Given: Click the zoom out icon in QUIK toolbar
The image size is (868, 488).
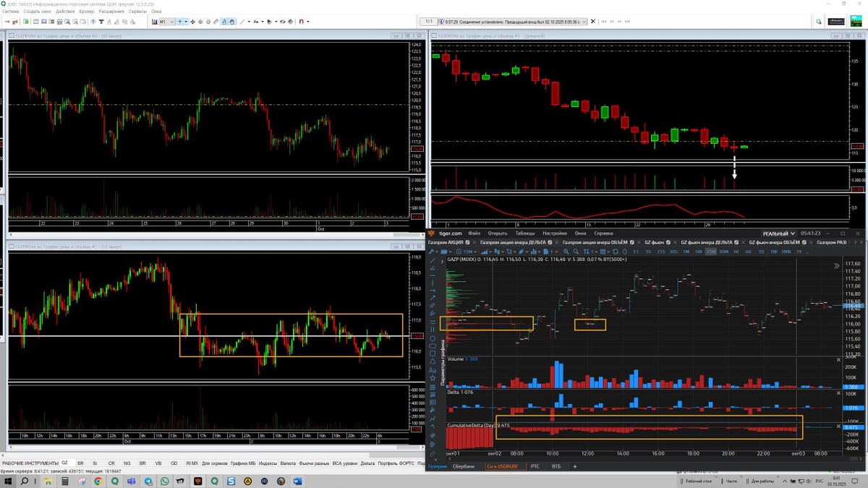Looking at the screenshot, I should pos(208,22).
